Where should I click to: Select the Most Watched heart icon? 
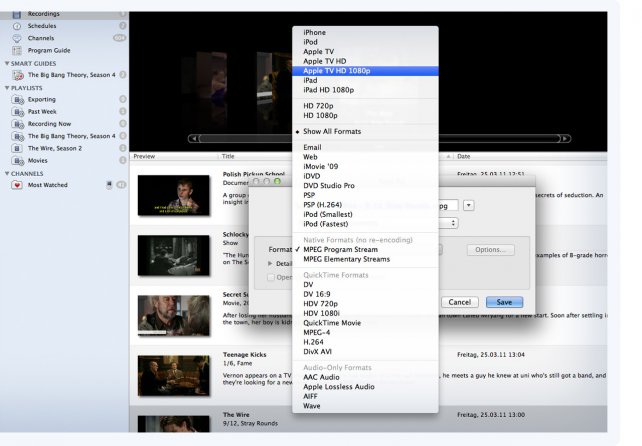17,185
